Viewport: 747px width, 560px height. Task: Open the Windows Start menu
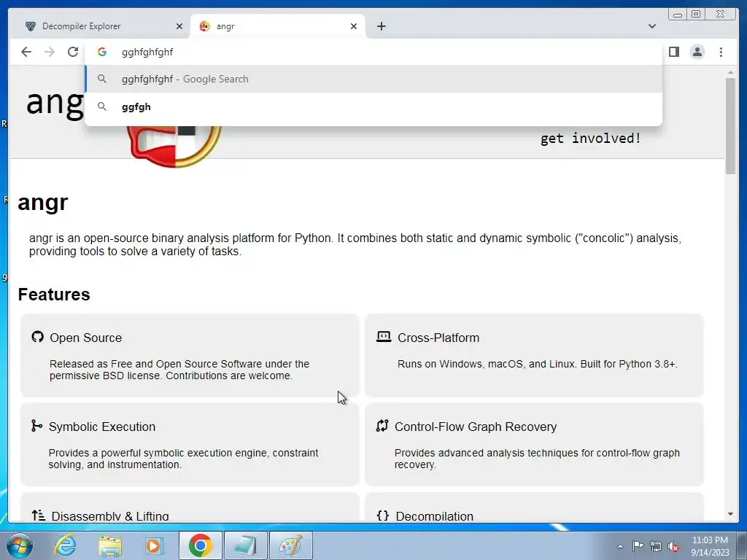[x=19, y=545]
